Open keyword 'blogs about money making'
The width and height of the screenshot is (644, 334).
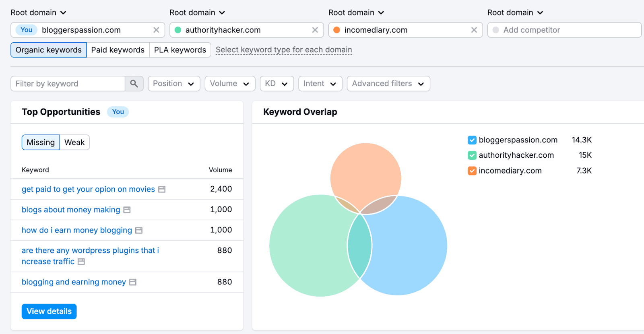pyautogui.click(x=71, y=210)
